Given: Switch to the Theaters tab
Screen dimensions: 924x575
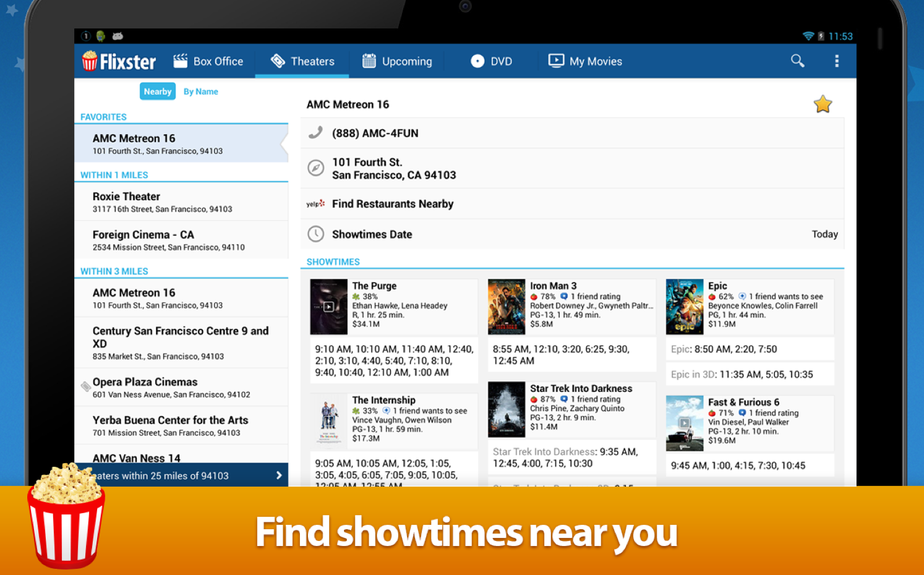Looking at the screenshot, I should [302, 61].
